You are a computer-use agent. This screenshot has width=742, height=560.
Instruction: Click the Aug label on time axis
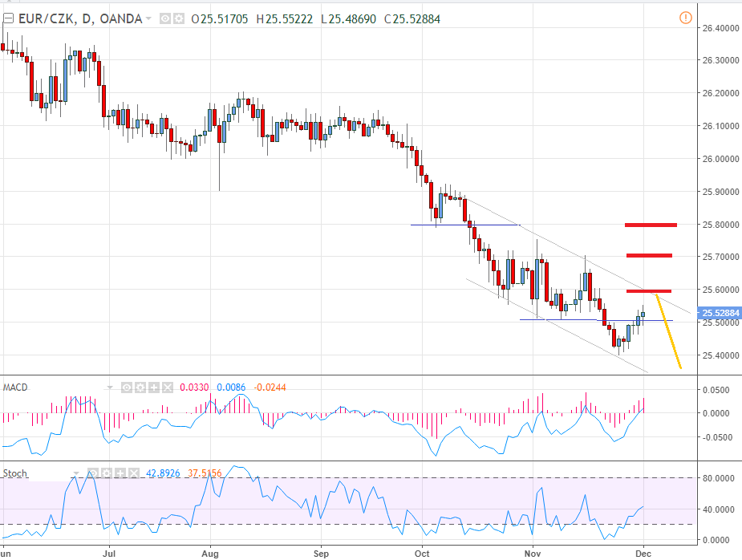point(210,554)
